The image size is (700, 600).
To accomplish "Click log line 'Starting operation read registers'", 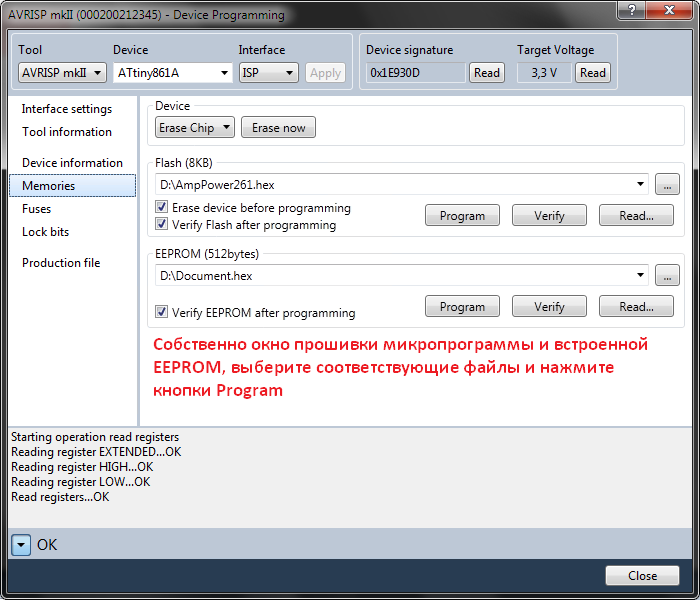I will pos(95,437).
